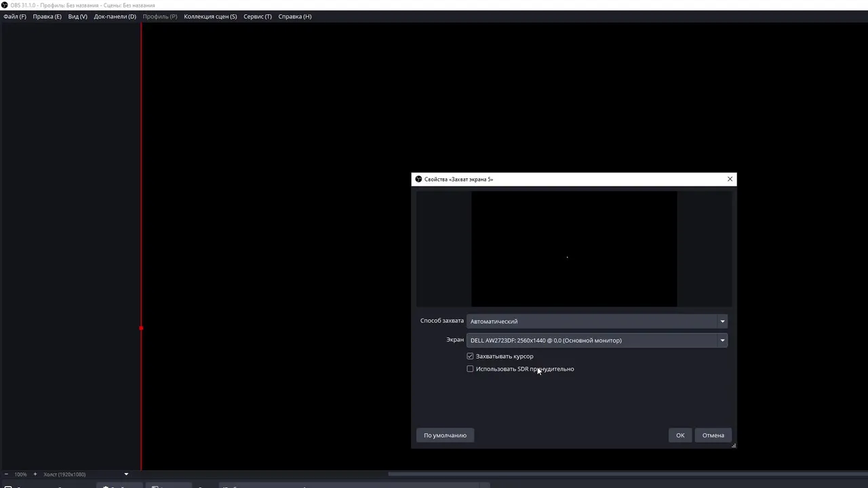
Task: Click the OBS icon in main title bar
Action: (5, 5)
